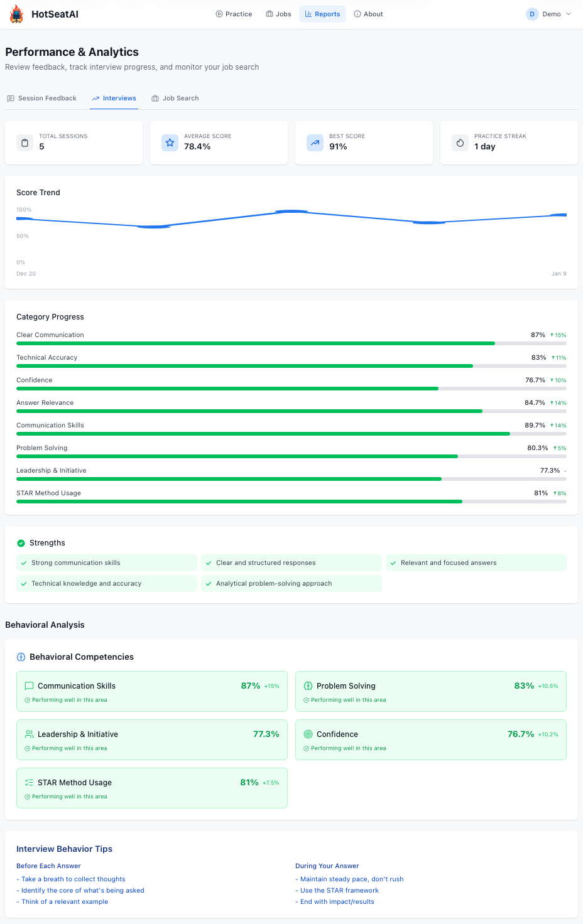Click the D user avatar
583x924 pixels.
pos(532,14)
